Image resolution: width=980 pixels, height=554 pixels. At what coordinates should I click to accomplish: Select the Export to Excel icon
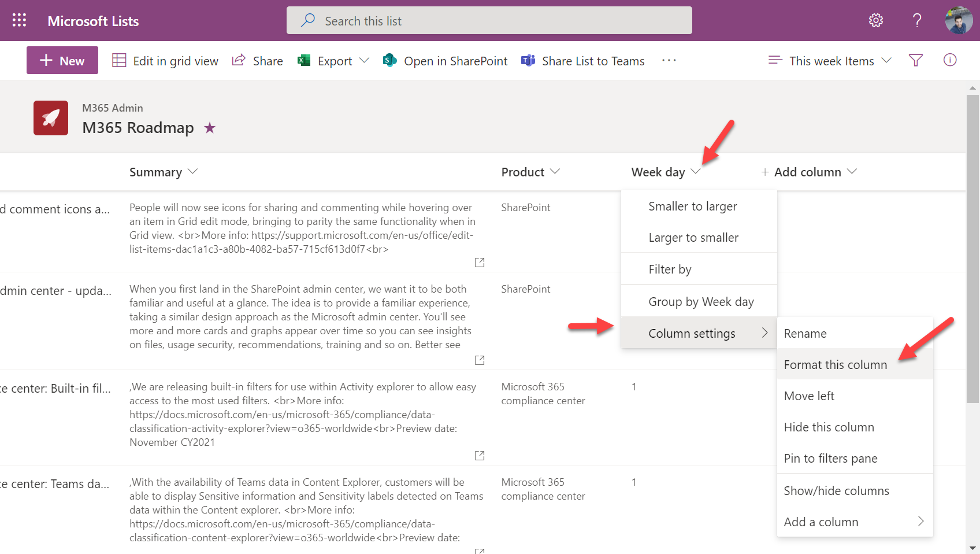coord(304,60)
